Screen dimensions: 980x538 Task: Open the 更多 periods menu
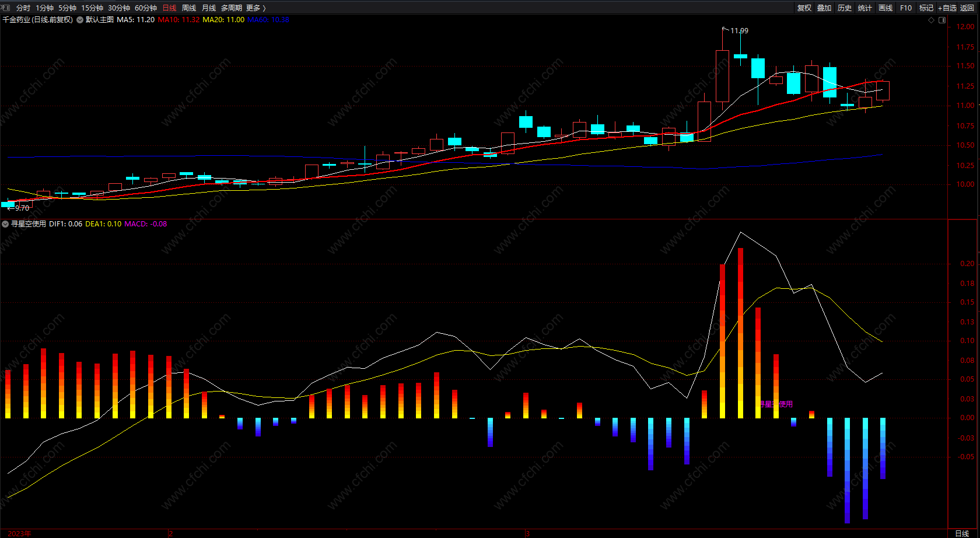coord(256,8)
